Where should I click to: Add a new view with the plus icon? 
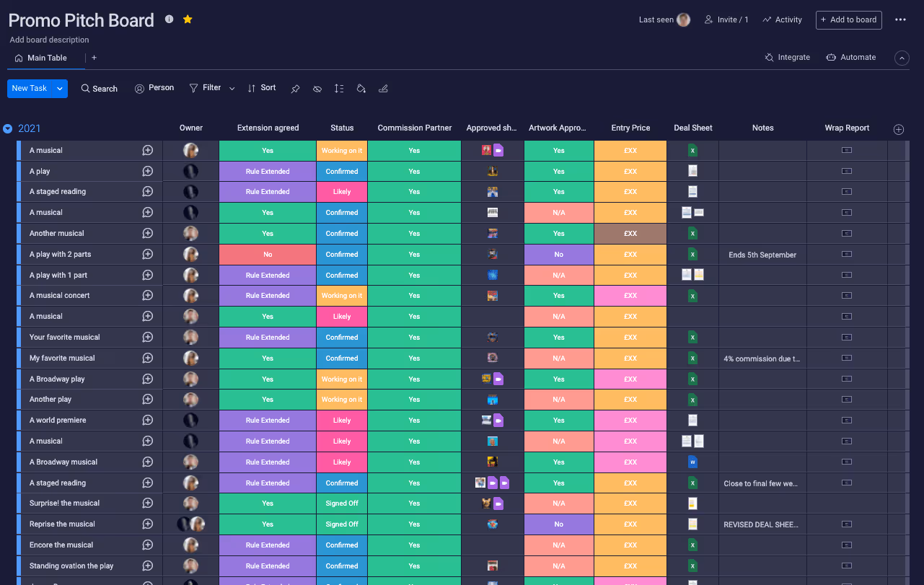click(94, 57)
